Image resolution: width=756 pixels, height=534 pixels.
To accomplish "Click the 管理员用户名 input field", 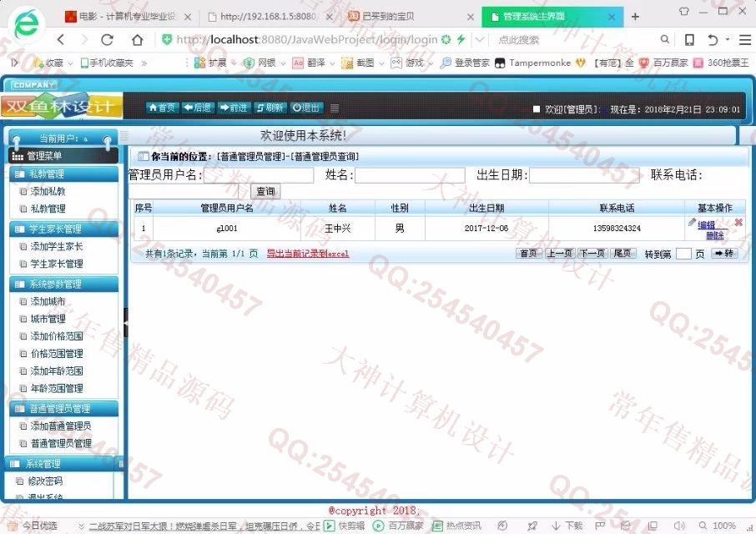I will pyautogui.click(x=259, y=175).
